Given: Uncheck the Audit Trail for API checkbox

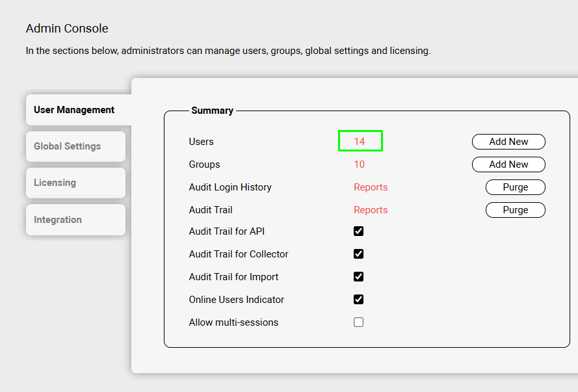Looking at the screenshot, I should [358, 231].
